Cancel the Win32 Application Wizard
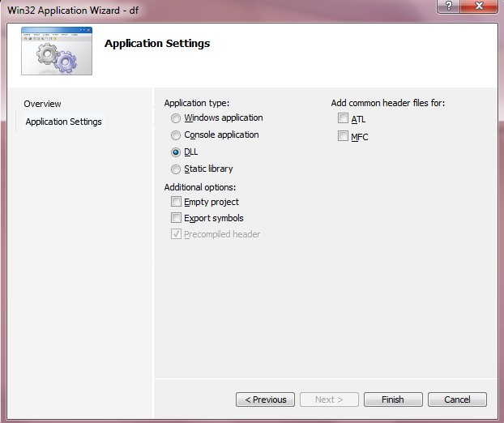This screenshot has width=504, height=423. pos(457,399)
